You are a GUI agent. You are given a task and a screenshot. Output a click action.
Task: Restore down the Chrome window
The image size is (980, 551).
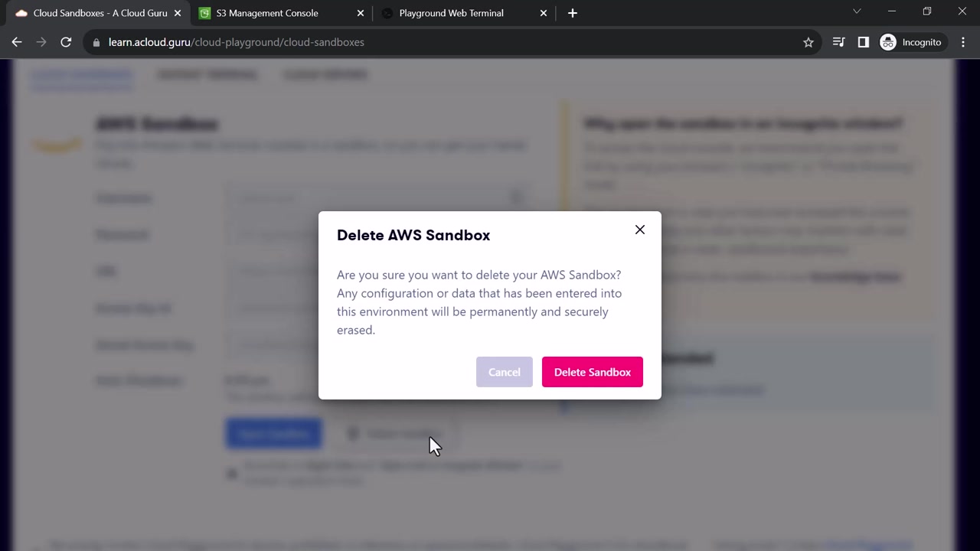927,11
